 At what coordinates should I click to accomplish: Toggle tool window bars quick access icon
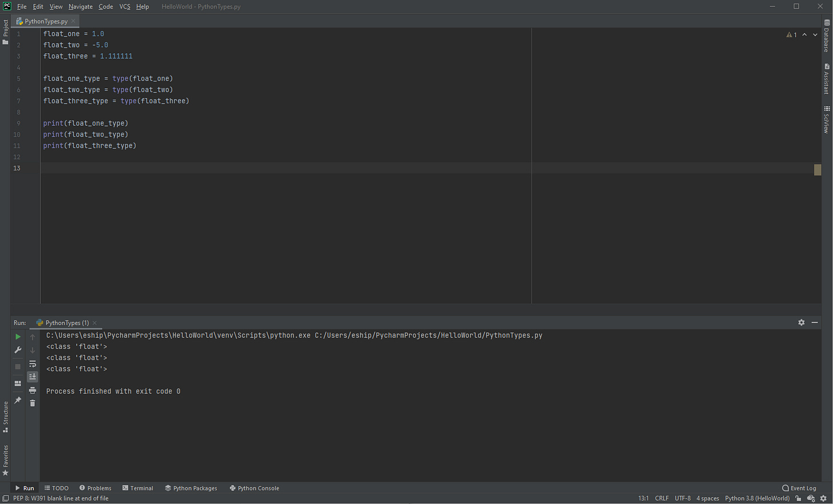click(x=5, y=498)
